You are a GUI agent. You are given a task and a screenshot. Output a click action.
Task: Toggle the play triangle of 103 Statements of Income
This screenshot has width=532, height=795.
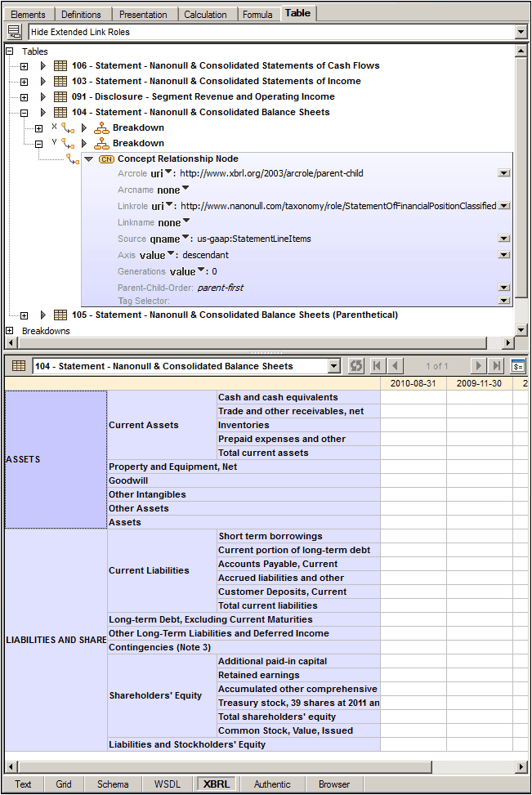pyautogui.click(x=44, y=82)
